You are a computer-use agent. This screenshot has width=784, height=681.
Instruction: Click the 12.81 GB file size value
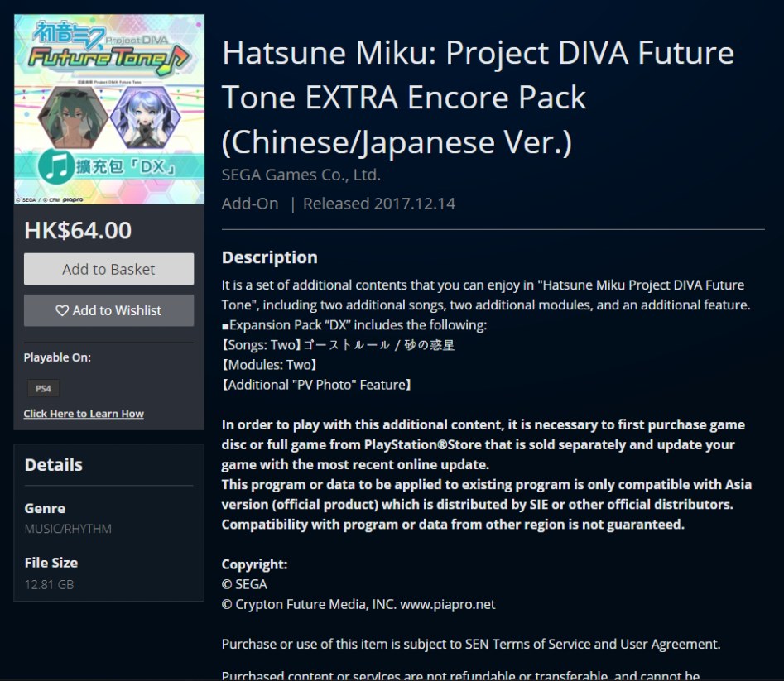click(x=49, y=584)
